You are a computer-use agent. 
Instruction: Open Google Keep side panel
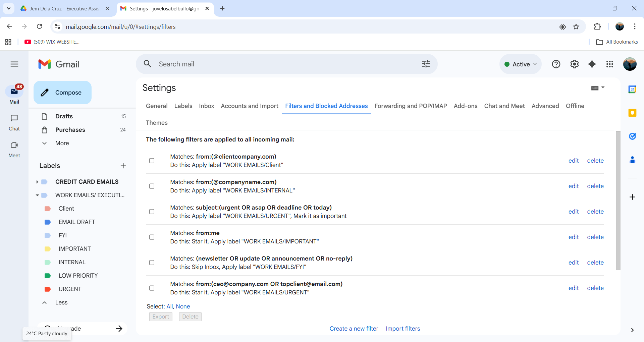click(x=632, y=113)
